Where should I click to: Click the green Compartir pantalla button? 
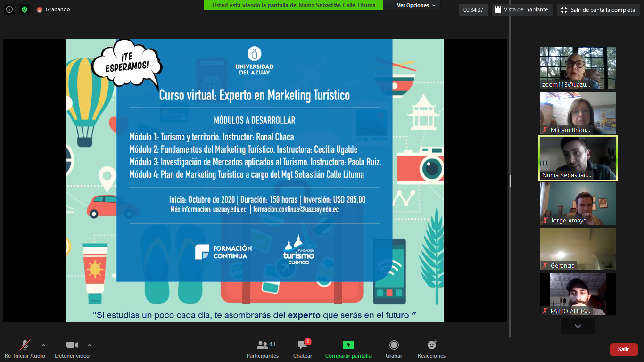click(x=348, y=349)
